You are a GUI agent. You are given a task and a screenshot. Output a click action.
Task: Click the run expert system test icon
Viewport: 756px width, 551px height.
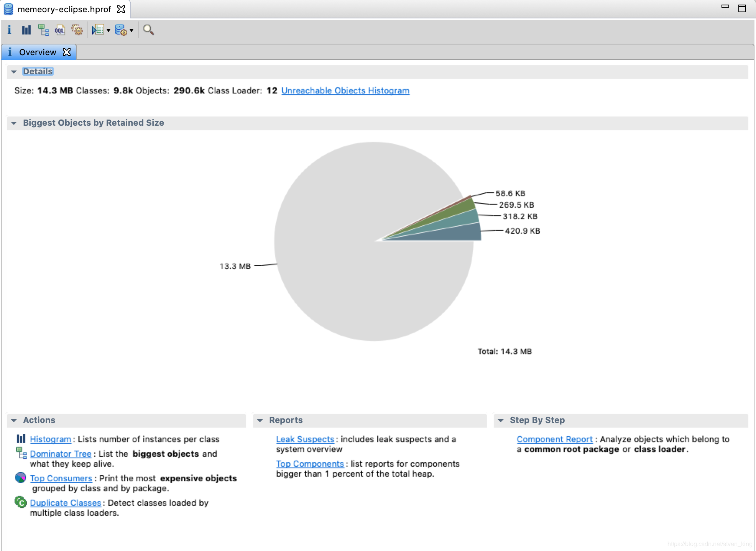coord(98,30)
